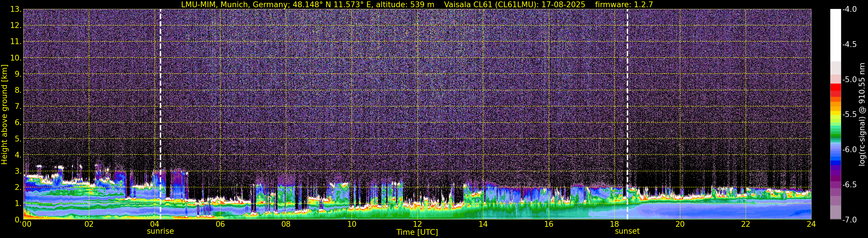868x238 pixels.
Task: Click the time axis tick label "14"
Action: [483, 224]
